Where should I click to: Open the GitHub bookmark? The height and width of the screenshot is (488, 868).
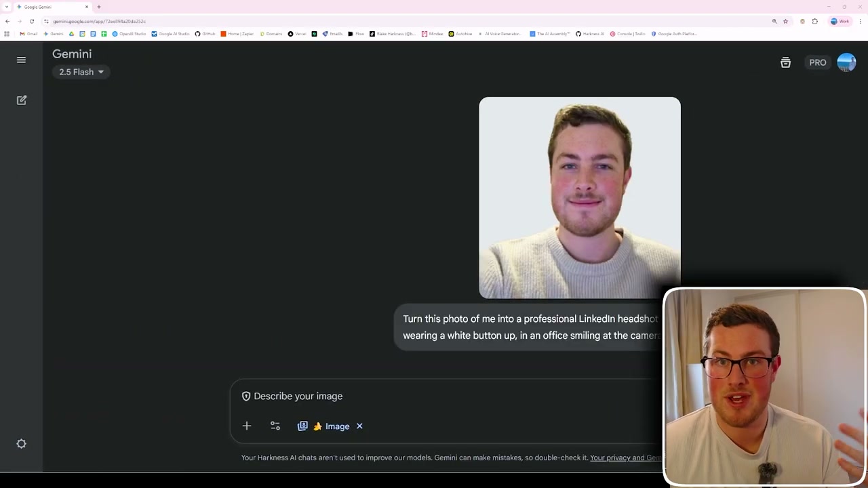[205, 34]
